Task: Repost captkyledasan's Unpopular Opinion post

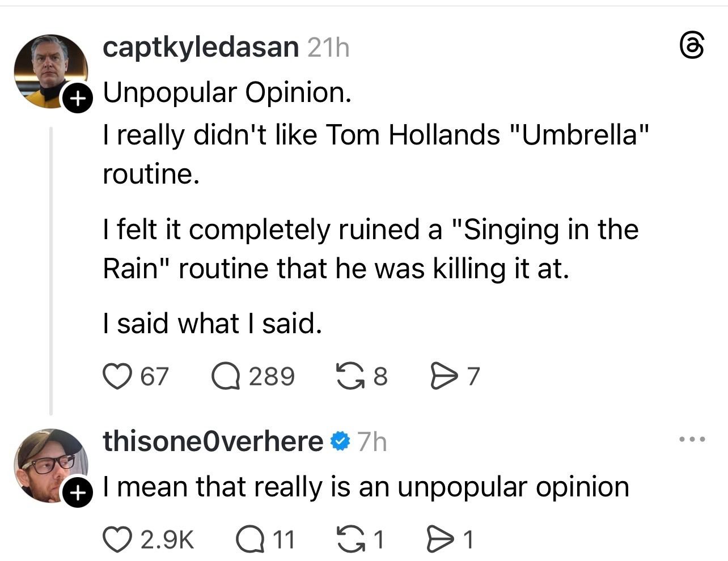Action: click(x=349, y=376)
